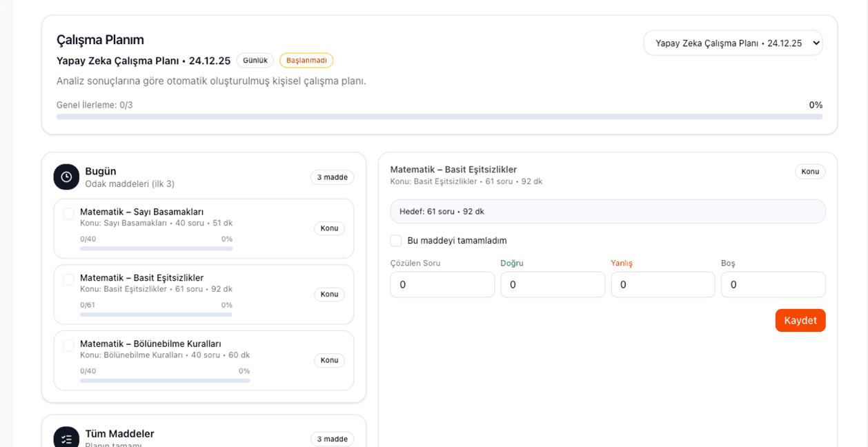
Task: Open the Matematik – Sayı Basamakları item
Action: click(141, 212)
